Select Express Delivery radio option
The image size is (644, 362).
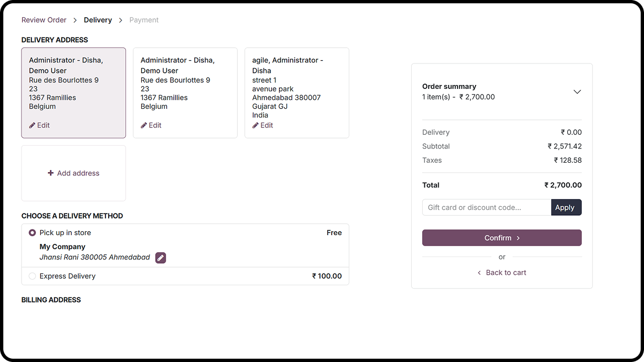click(32, 276)
